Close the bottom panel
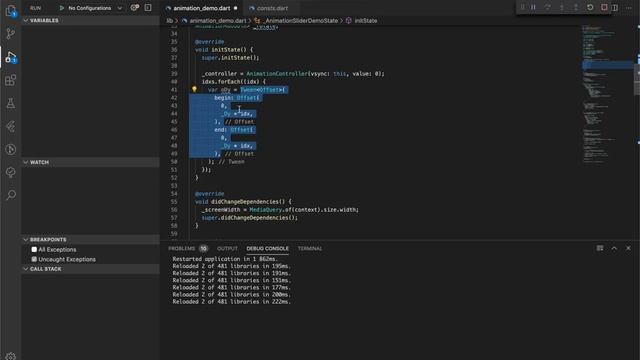Image resolution: width=640 pixels, height=360 pixels. [x=629, y=248]
